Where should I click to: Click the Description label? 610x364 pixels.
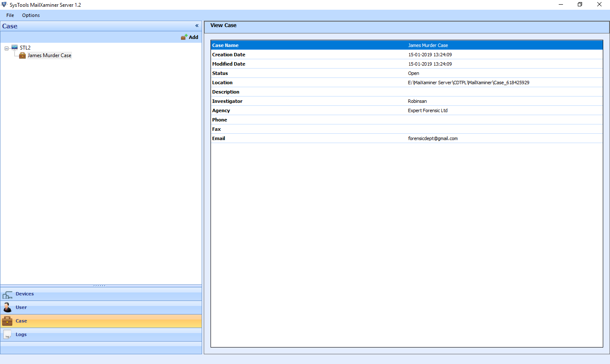point(226,92)
